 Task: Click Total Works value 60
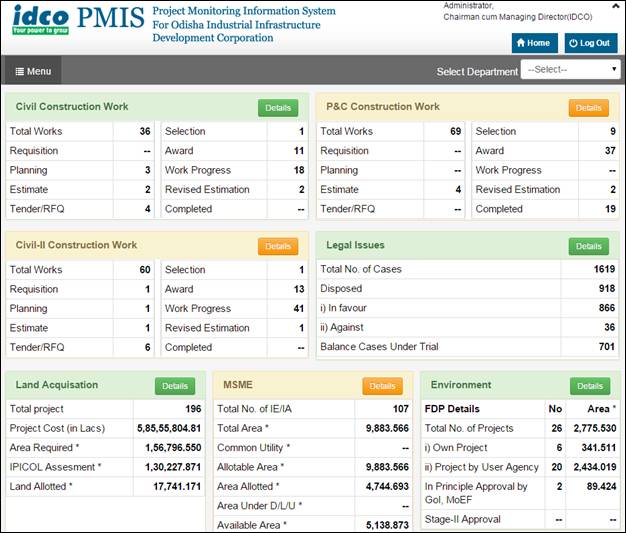pos(145,270)
